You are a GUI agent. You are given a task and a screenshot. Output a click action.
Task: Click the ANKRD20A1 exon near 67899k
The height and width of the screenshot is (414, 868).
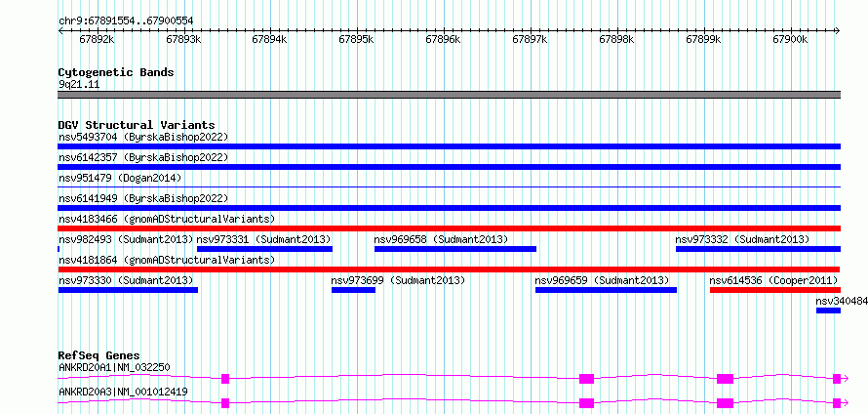coord(726,379)
